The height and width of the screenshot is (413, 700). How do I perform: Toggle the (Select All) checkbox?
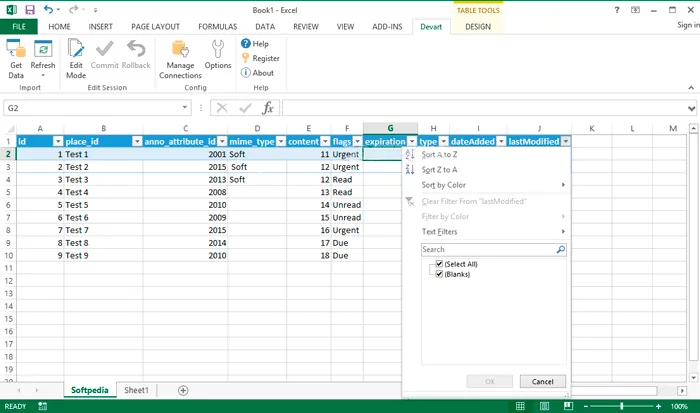click(x=439, y=264)
